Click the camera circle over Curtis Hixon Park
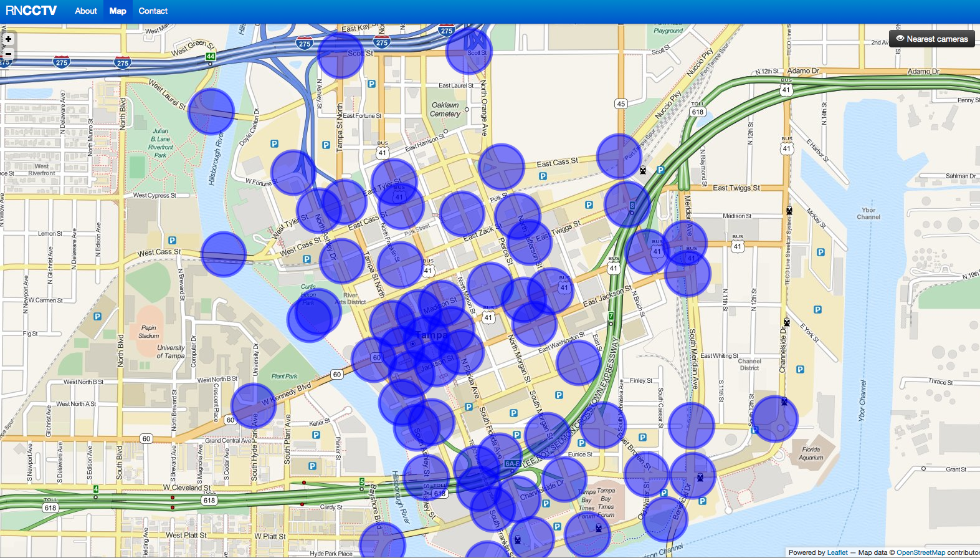The width and height of the screenshot is (980, 558). point(310,319)
